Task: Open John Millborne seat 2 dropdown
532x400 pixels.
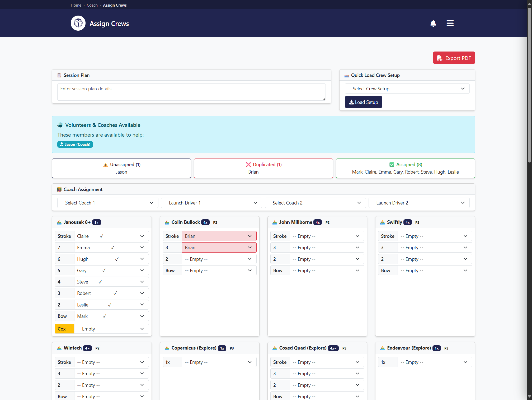Action: [x=327, y=259]
